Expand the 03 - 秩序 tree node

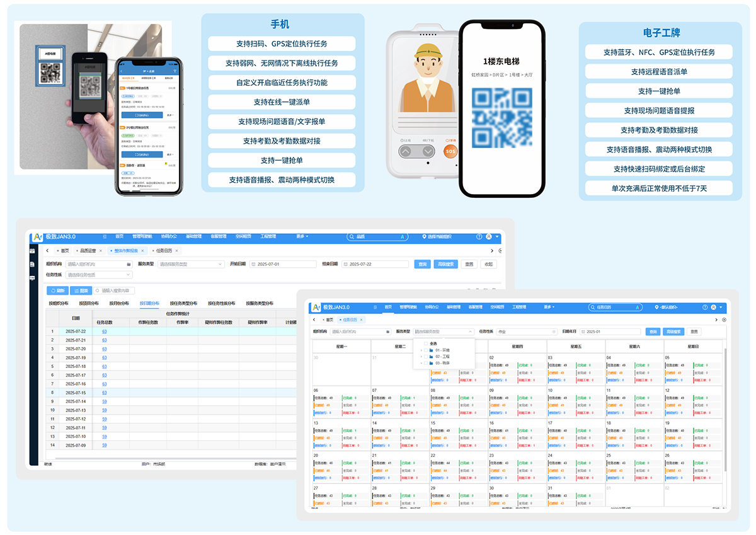point(421,363)
